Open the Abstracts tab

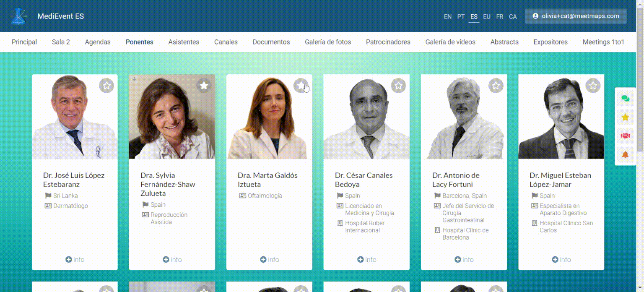coord(504,42)
